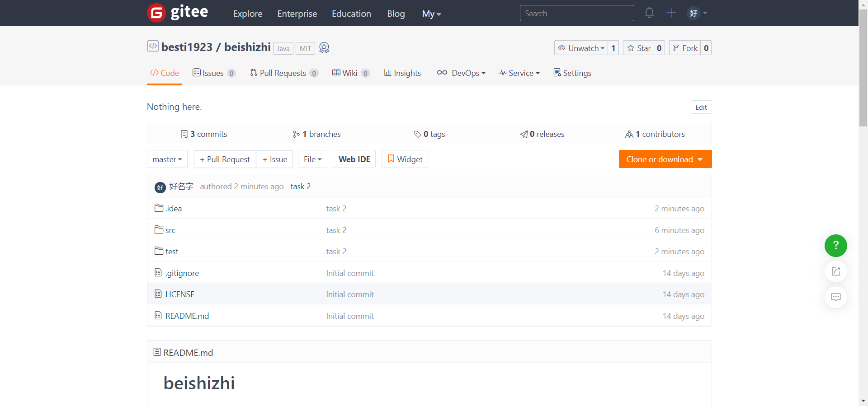Fork the repository
The height and width of the screenshot is (406, 868).
(685, 48)
